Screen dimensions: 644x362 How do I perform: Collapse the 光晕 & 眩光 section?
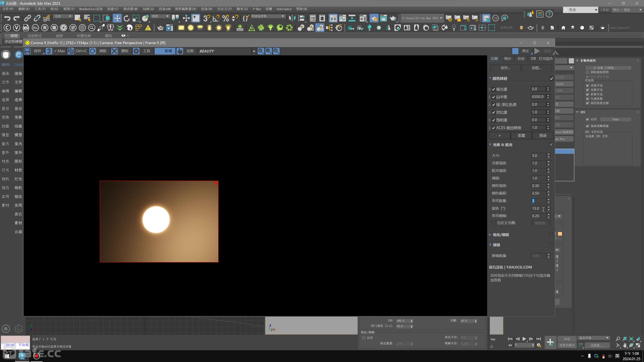(x=490, y=145)
